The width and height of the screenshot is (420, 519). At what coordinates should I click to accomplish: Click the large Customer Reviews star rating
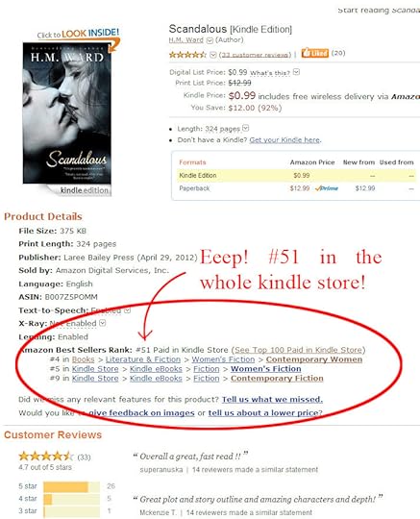[46, 457]
